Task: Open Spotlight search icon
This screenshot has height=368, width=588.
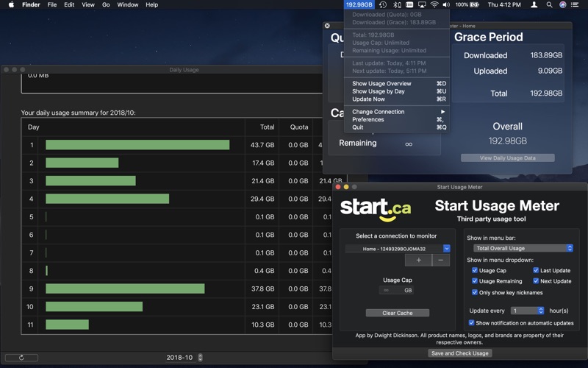Action: coord(549,4)
